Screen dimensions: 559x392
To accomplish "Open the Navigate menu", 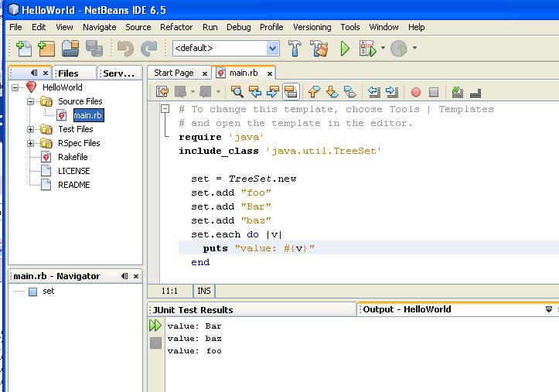I will (100, 27).
